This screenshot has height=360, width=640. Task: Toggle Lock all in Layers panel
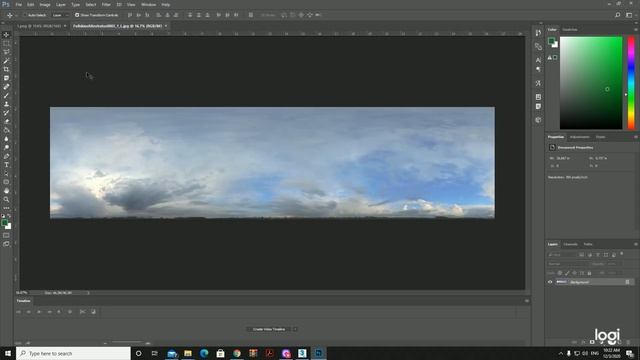pyautogui.click(x=589, y=273)
